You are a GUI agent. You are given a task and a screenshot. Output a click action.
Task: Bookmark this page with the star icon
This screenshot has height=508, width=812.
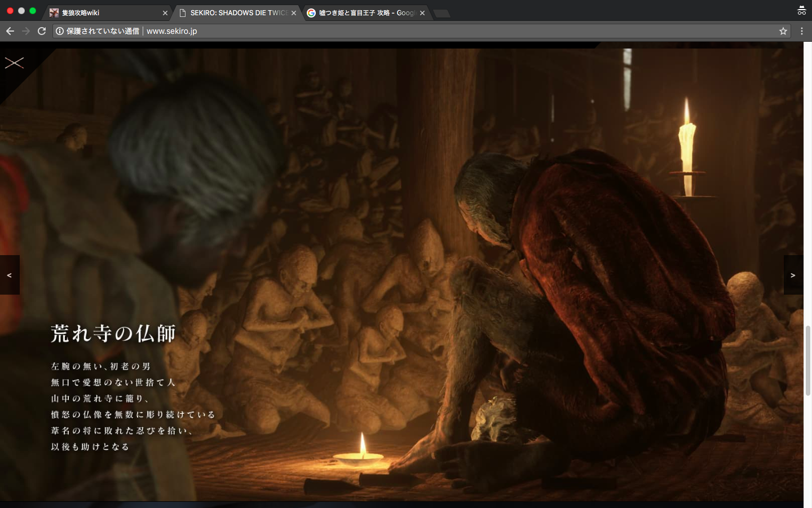(783, 31)
